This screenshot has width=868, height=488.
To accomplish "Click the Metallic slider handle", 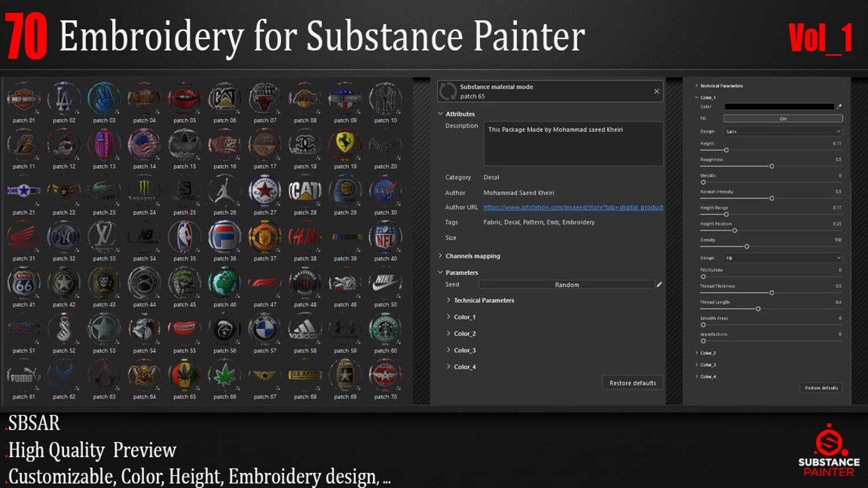I will (x=703, y=182).
